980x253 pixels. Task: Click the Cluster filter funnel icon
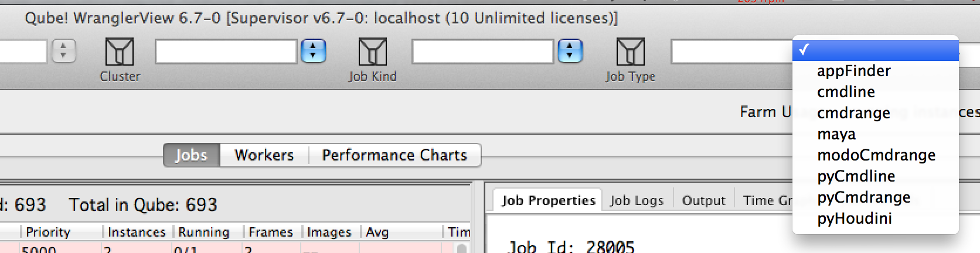120,52
